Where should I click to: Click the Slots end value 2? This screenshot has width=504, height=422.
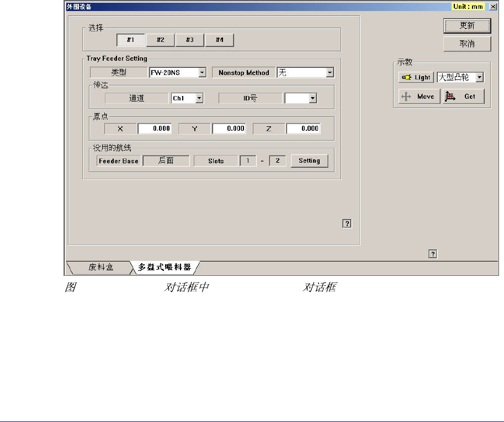click(277, 161)
